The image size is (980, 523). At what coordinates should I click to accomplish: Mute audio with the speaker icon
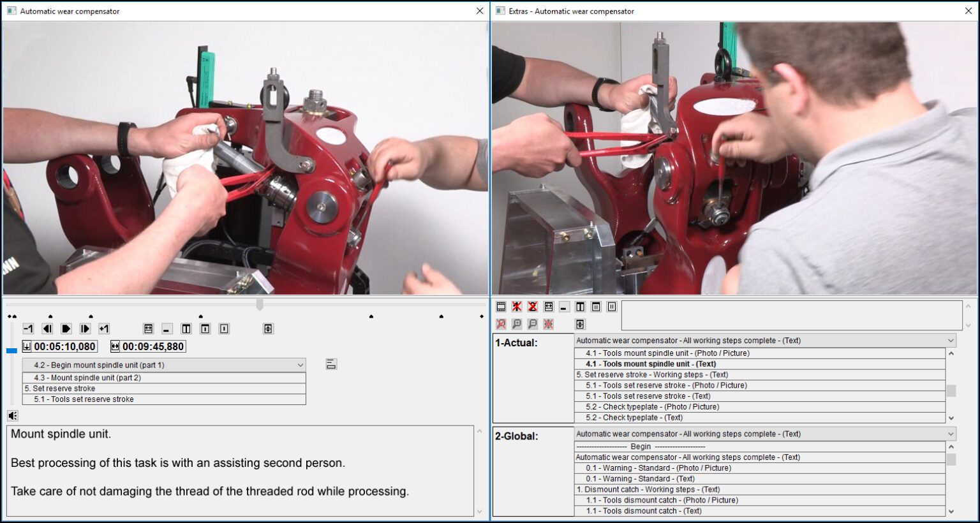click(12, 415)
